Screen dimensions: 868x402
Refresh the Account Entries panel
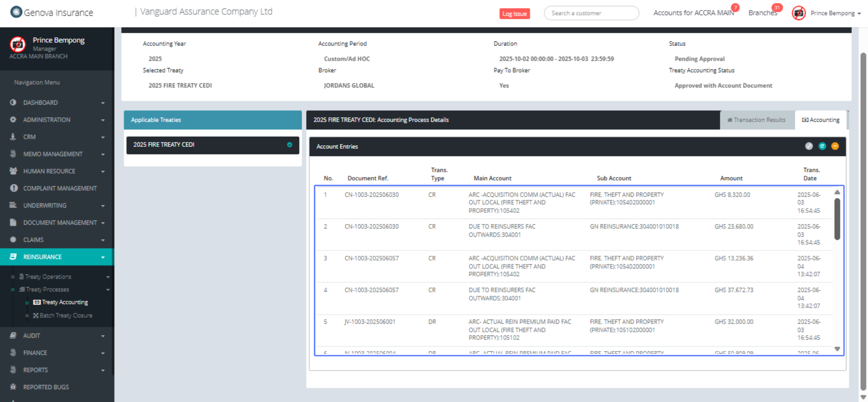click(x=822, y=146)
